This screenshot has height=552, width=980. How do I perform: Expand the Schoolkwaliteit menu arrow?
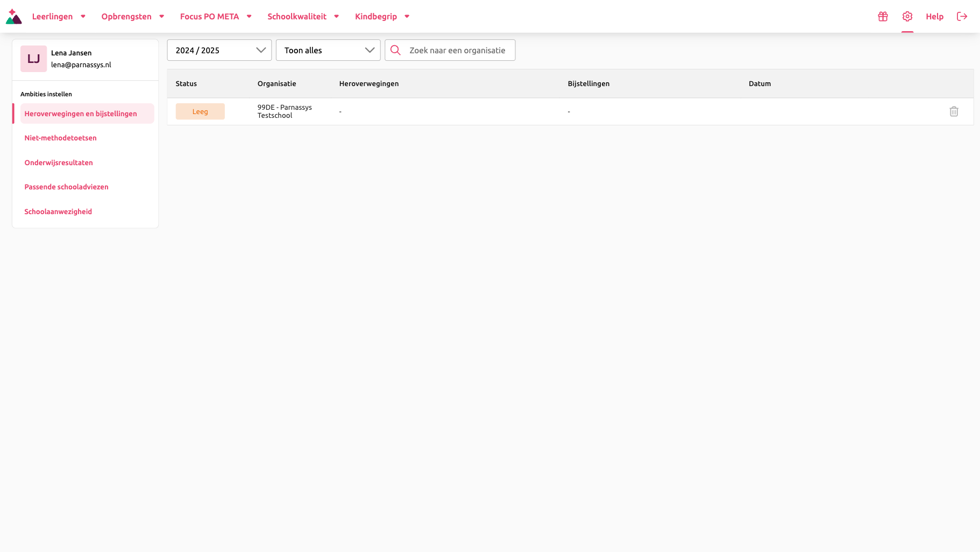coord(337,17)
